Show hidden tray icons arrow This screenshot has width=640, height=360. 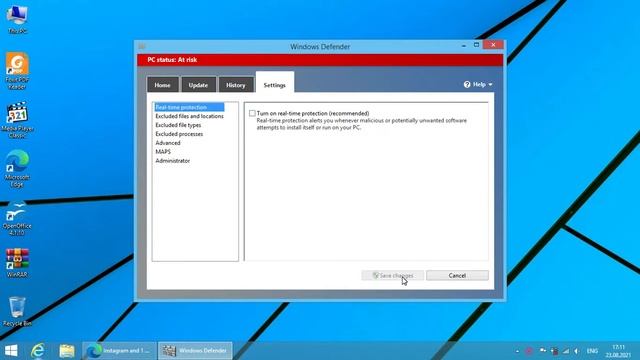517,351
